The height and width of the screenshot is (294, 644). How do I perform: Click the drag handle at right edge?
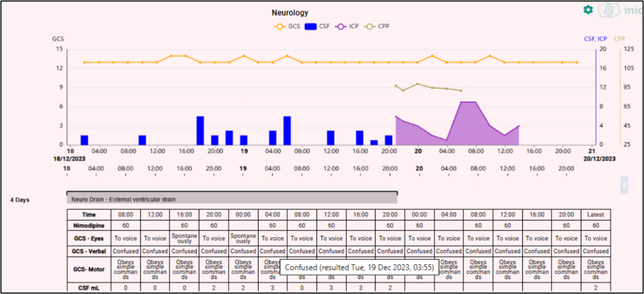pyautogui.click(x=624, y=185)
